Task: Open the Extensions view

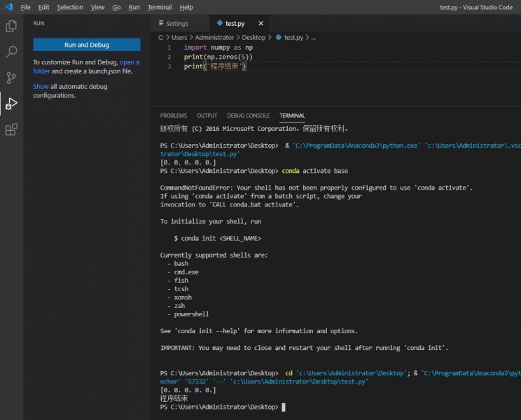Action: point(11,129)
